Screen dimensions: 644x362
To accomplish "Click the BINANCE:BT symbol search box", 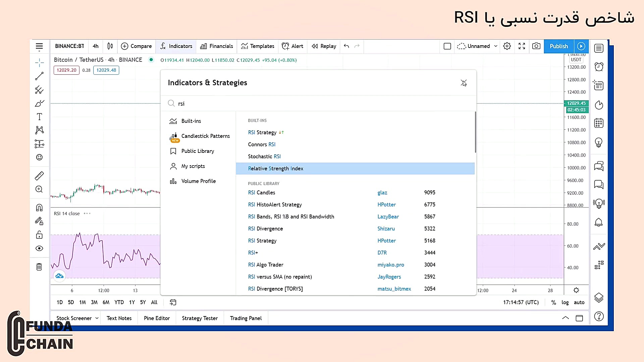I will click(x=69, y=46).
